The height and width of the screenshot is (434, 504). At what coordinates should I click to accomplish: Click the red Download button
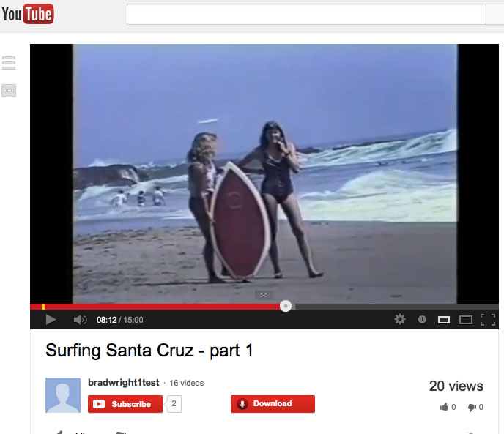click(273, 404)
